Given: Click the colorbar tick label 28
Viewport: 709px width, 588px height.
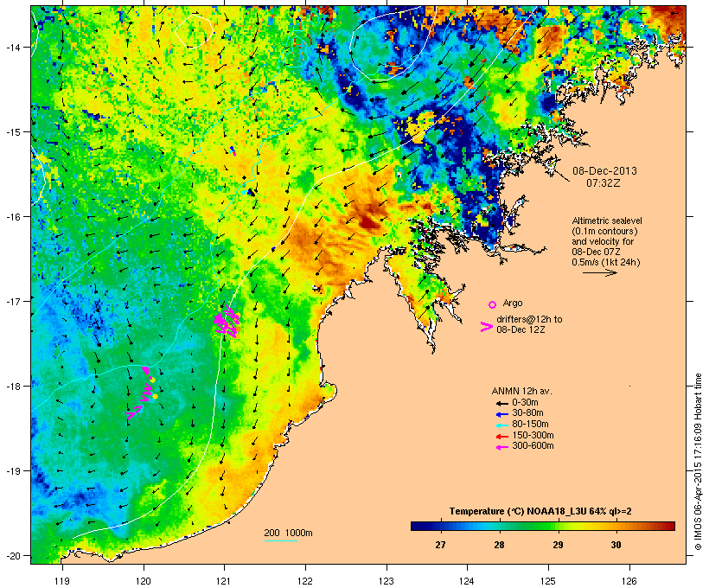Looking at the screenshot, I should [x=499, y=545].
